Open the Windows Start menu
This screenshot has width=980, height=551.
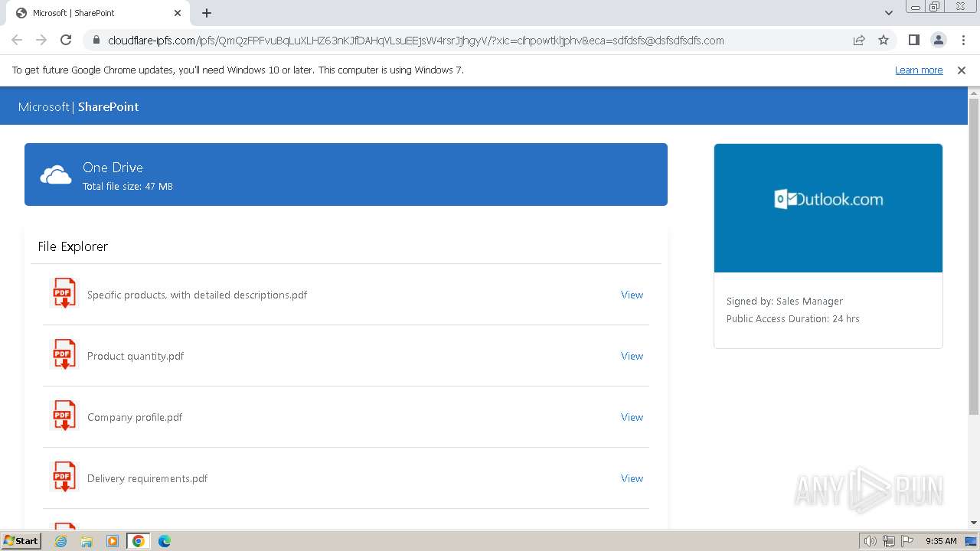point(21,541)
